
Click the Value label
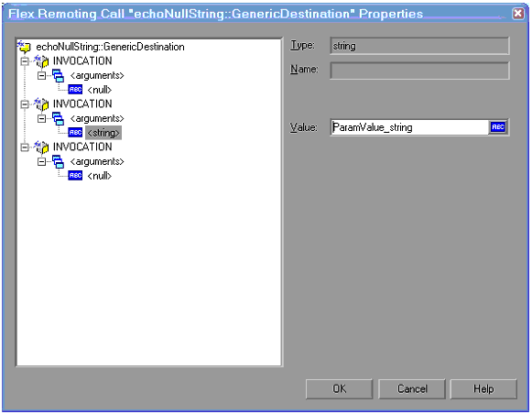(304, 127)
